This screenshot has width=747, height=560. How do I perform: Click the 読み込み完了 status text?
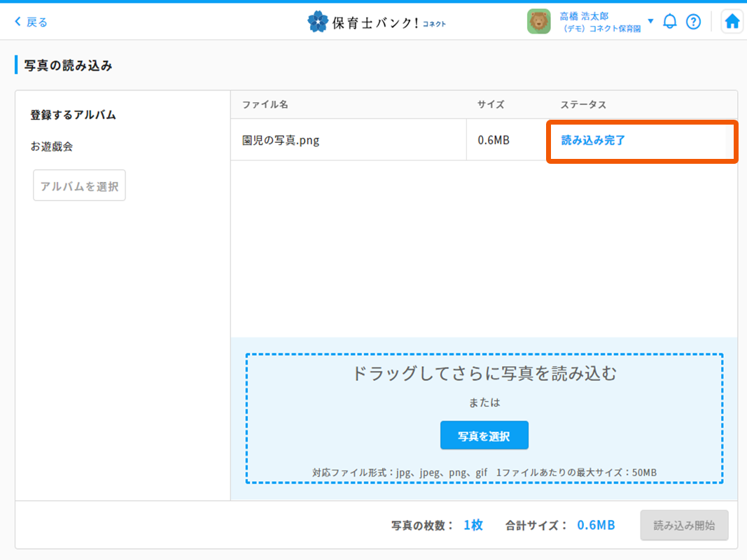(x=593, y=140)
